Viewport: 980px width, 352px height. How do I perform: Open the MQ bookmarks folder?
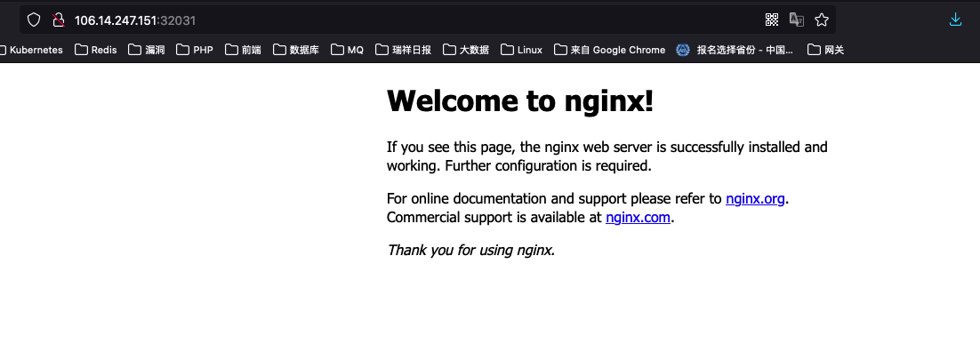347,50
